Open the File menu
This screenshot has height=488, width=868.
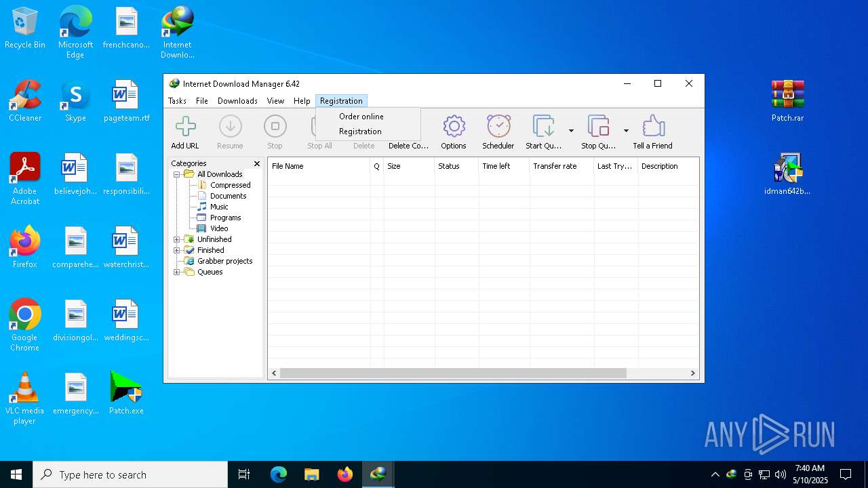click(202, 101)
